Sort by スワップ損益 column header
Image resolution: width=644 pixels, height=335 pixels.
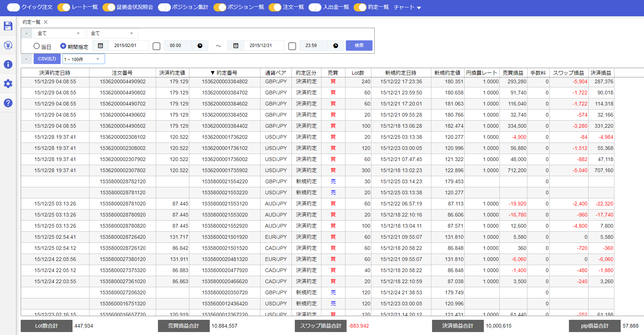pyautogui.click(x=569, y=73)
